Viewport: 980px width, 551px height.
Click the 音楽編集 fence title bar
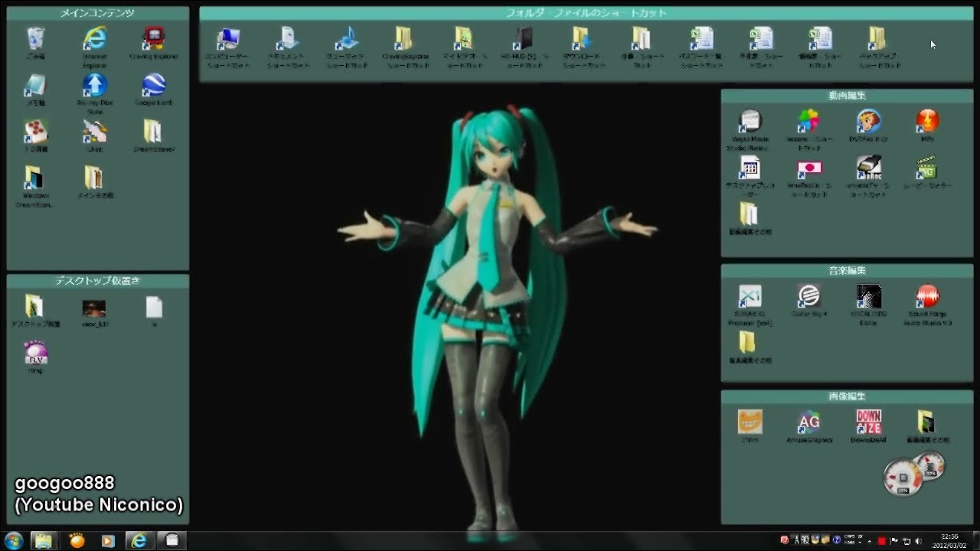pos(847,271)
